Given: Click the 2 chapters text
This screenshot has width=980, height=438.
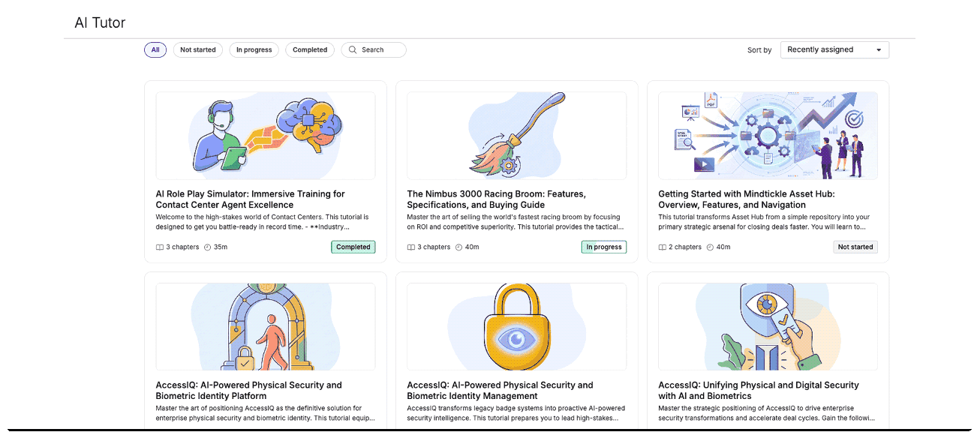Looking at the screenshot, I should (686, 247).
